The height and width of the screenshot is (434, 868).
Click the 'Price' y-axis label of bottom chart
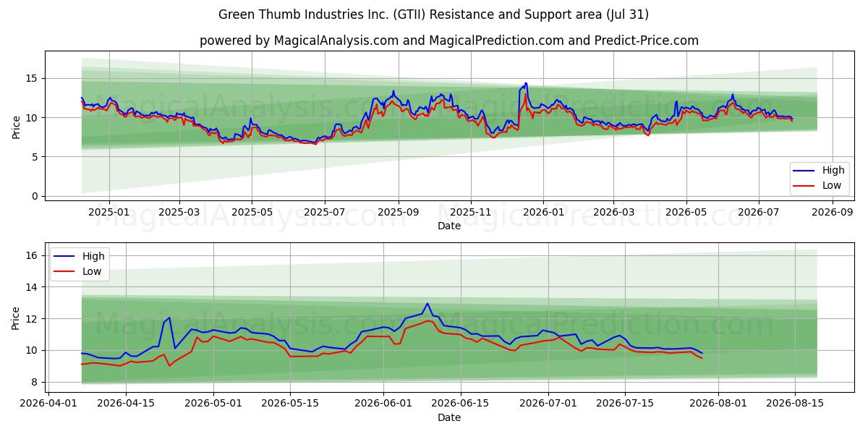click(16, 317)
